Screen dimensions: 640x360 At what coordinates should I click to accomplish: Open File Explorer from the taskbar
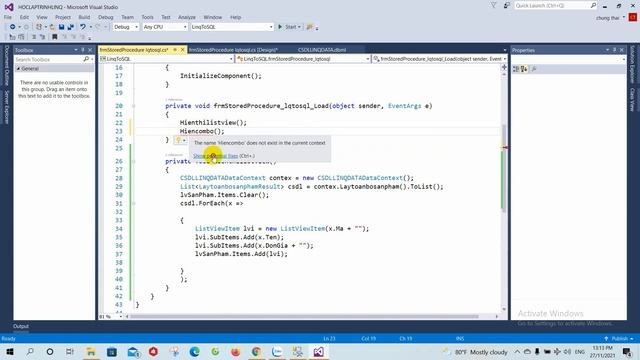click(x=91, y=351)
